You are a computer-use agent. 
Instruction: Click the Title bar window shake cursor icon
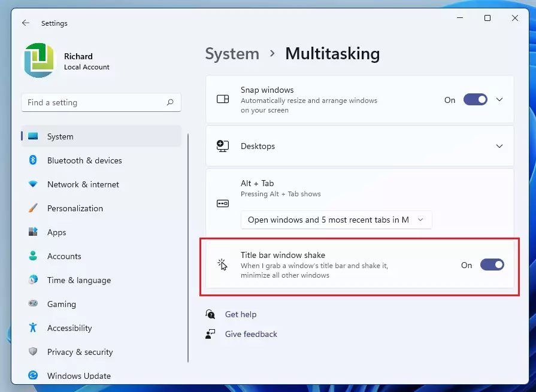click(x=223, y=265)
